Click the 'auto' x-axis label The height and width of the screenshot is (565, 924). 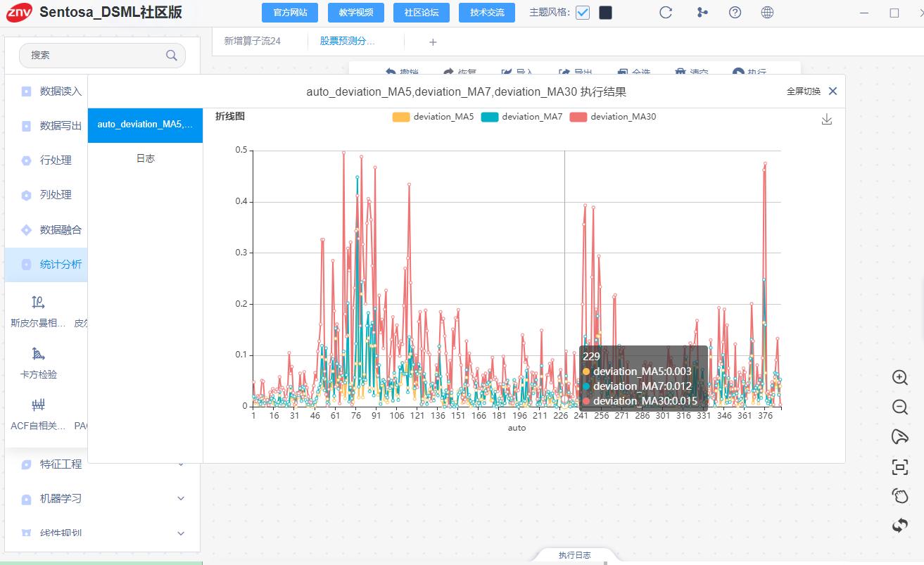pyautogui.click(x=517, y=428)
